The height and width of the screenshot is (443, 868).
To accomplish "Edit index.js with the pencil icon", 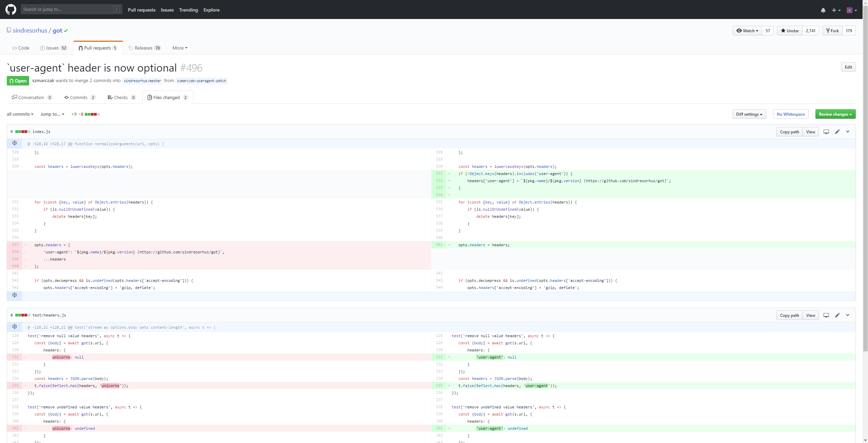I will point(837,132).
